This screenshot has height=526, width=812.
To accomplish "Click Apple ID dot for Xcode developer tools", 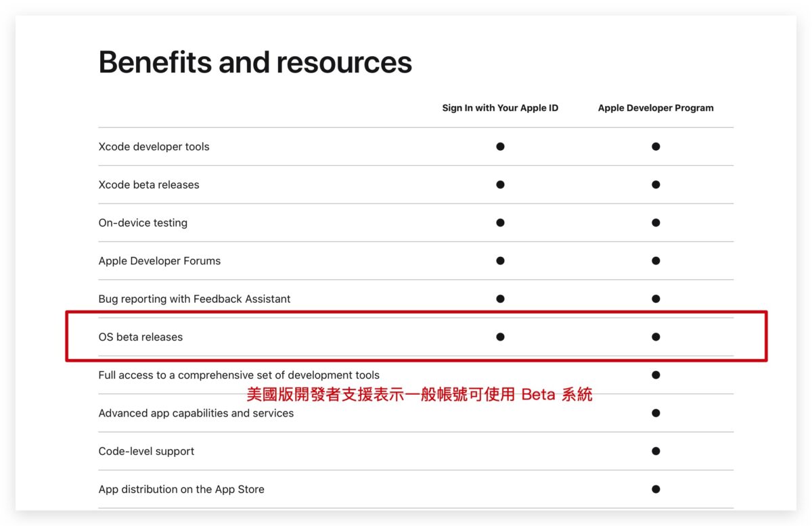I will [x=500, y=147].
